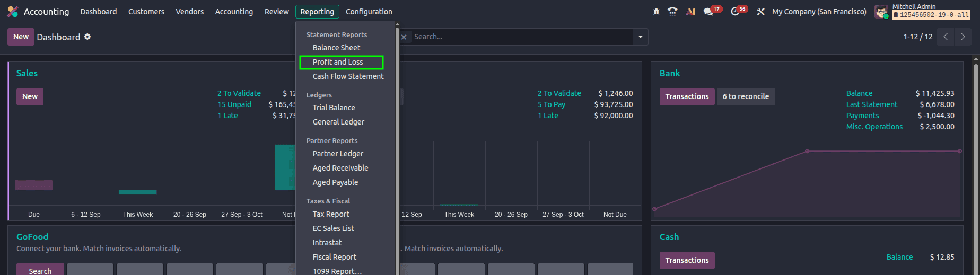Click the 6 to reconcile button

coord(746,96)
